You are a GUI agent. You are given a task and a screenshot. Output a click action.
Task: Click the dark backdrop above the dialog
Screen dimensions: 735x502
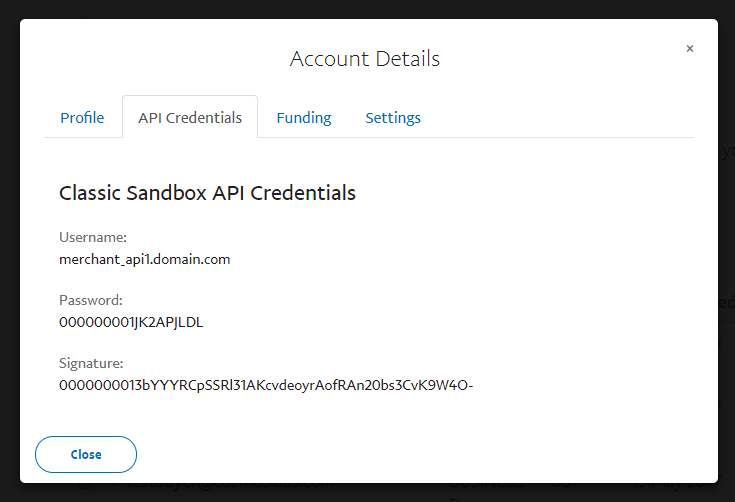(367, 9)
